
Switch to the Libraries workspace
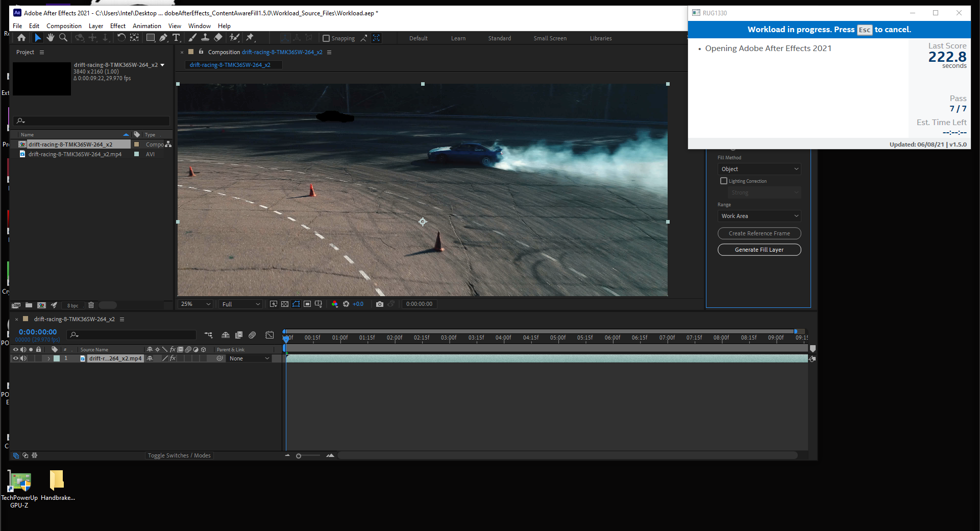tap(601, 38)
